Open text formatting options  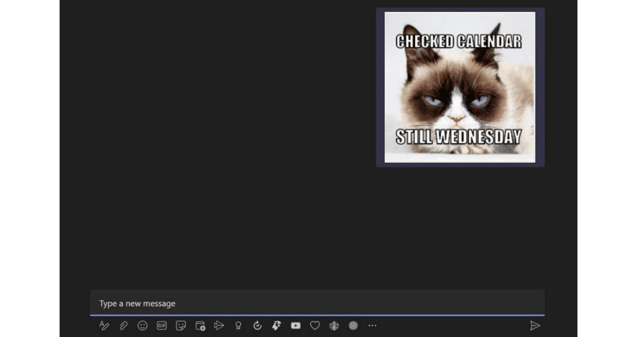(x=104, y=326)
